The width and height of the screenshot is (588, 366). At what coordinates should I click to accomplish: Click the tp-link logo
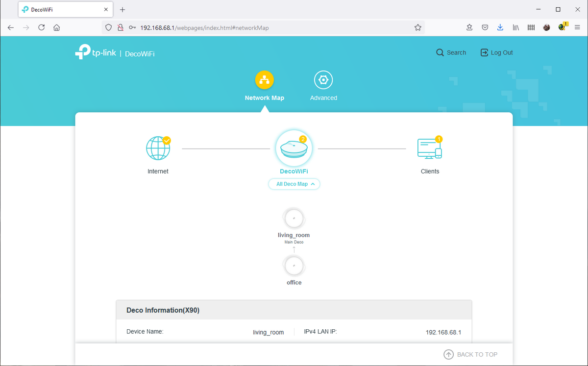tap(96, 52)
